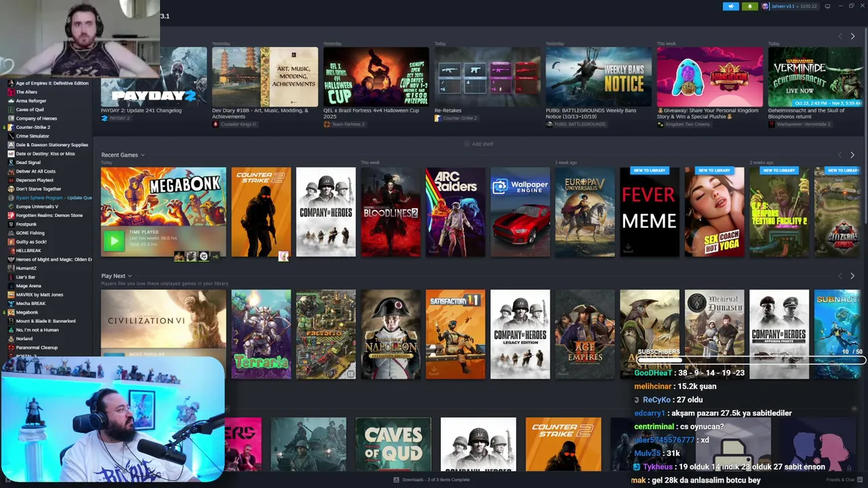Select Age of Empires II: Definitive Edition
The width and height of the screenshot is (868, 488).
point(52,83)
